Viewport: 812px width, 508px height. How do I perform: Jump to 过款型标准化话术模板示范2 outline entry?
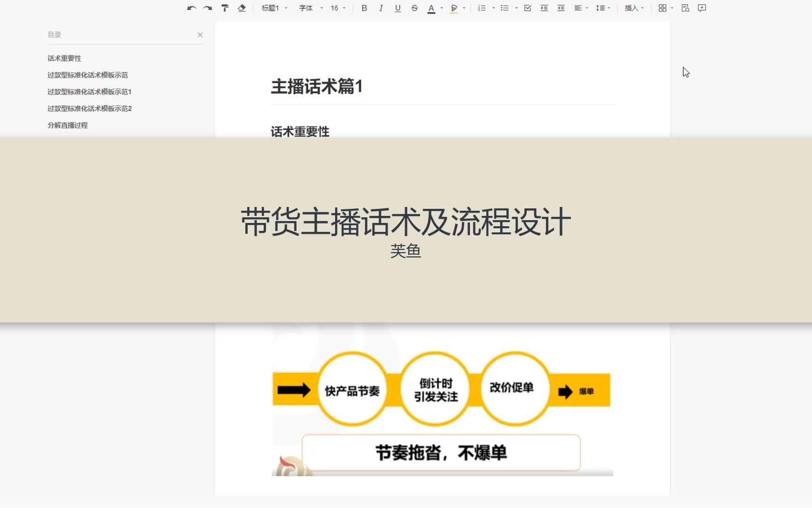(89, 109)
